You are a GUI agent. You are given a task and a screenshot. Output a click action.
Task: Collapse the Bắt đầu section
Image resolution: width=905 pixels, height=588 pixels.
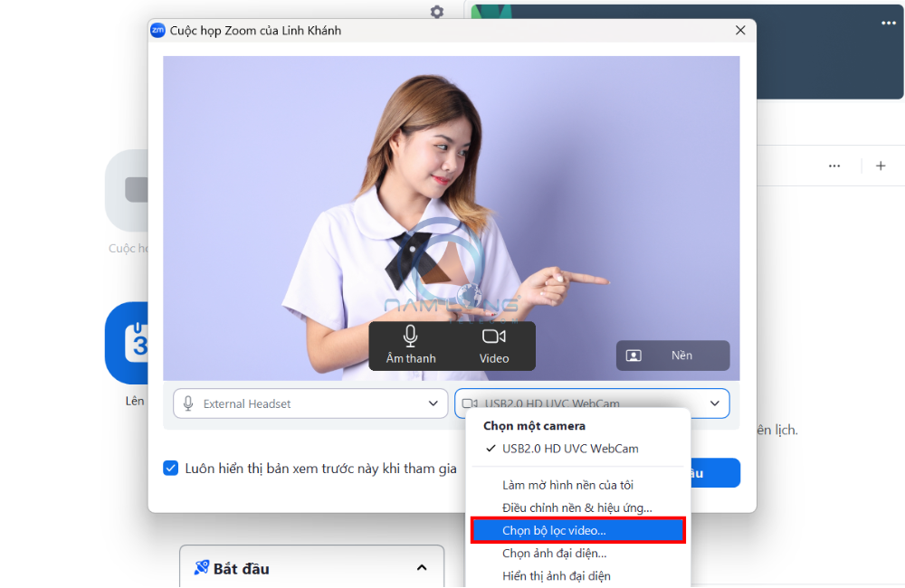[x=421, y=568]
